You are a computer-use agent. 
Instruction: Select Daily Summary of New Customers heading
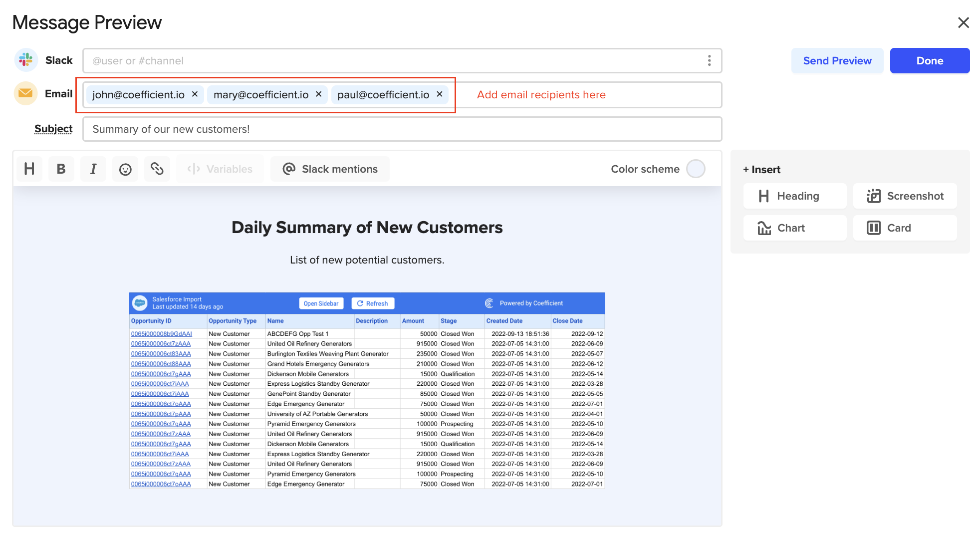(367, 228)
